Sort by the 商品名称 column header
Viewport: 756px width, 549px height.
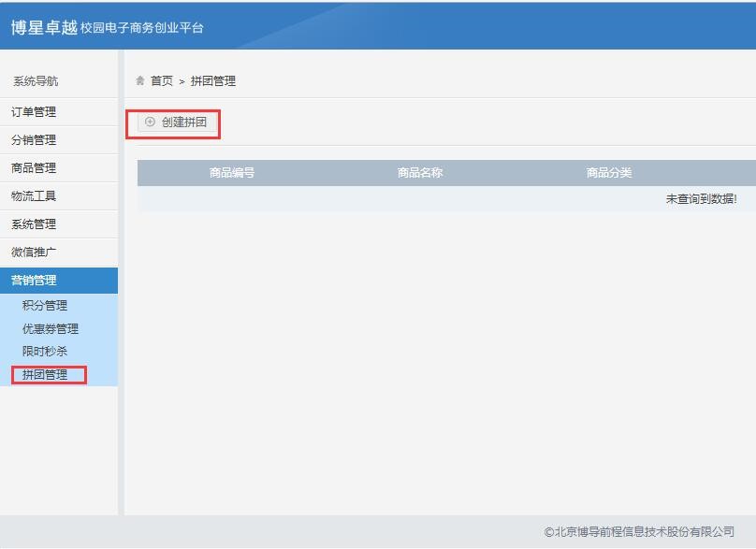pos(420,173)
